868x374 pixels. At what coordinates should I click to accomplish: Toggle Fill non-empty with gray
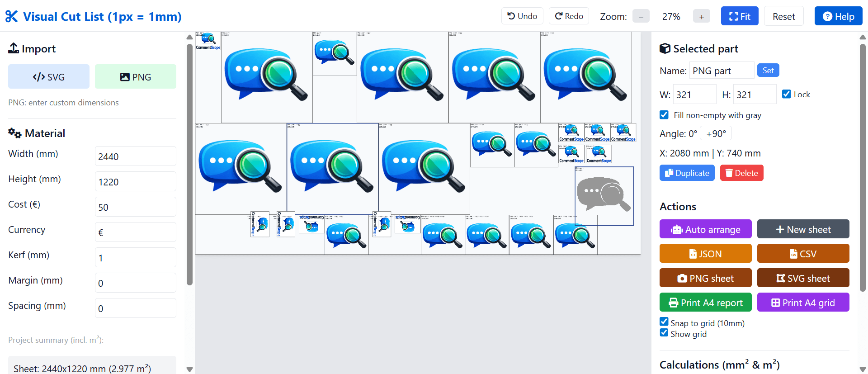click(x=664, y=115)
